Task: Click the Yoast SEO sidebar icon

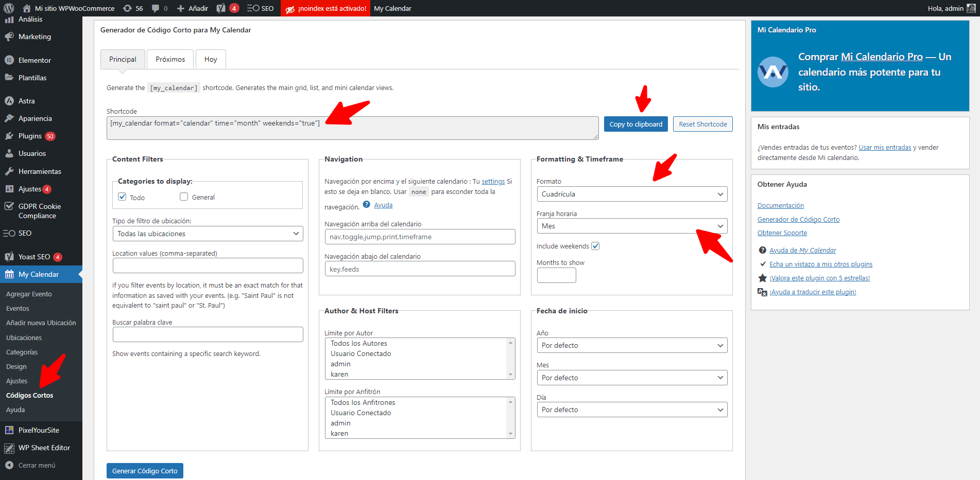Action: [x=9, y=257]
